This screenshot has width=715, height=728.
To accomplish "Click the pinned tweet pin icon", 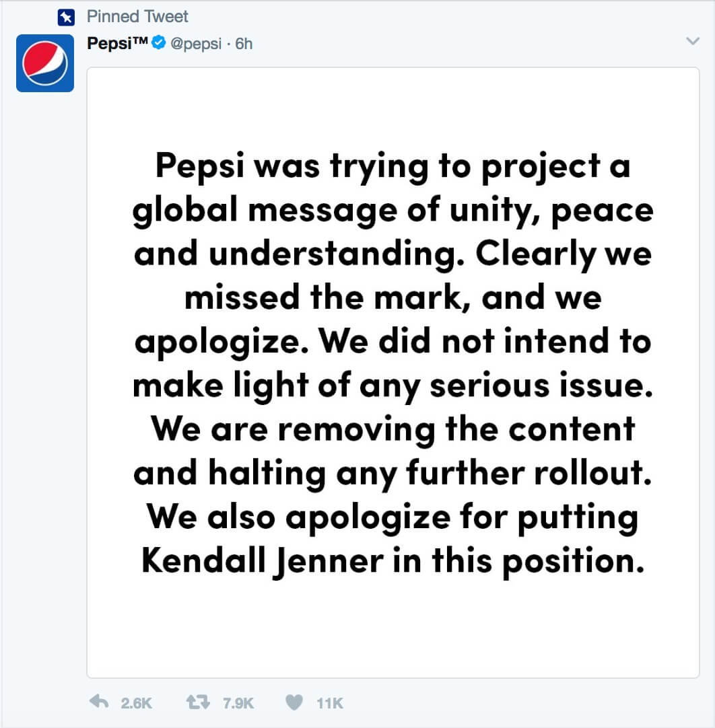I will [66, 17].
